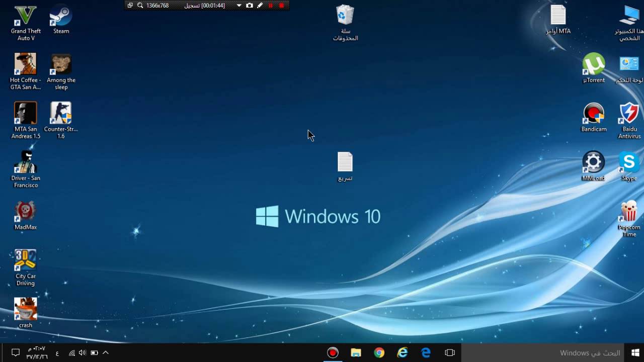Click the Bandicam pencil drawing icon
The width and height of the screenshot is (644, 362).
260,6
